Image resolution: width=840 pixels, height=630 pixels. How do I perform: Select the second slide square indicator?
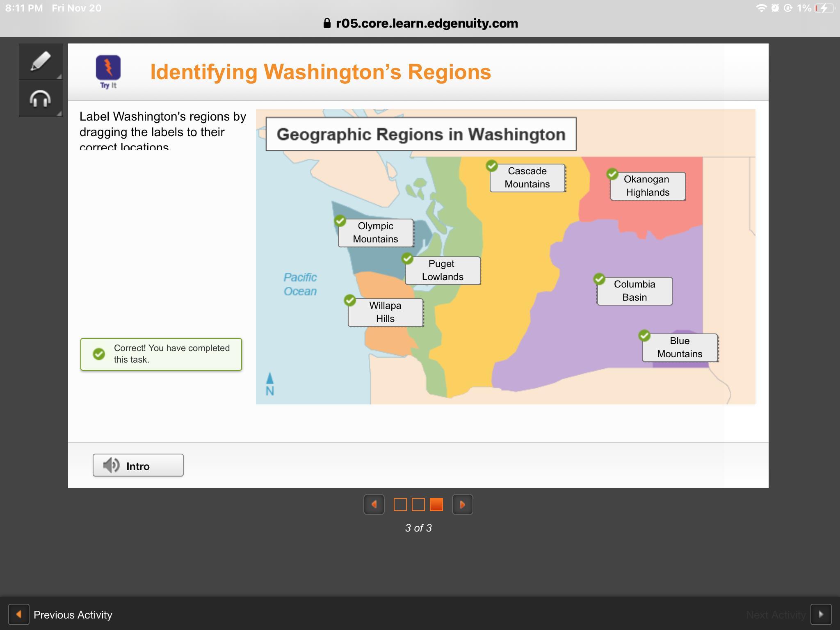(x=418, y=504)
